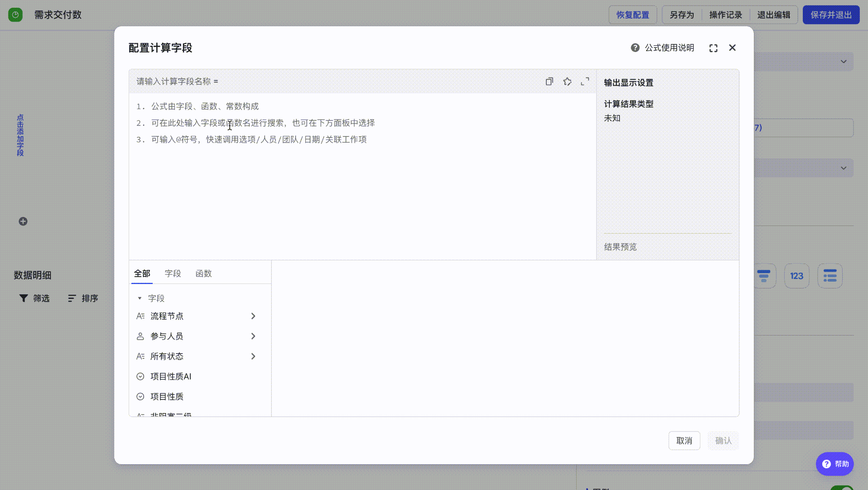Click the 参与人员 person icon
The width and height of the screenshot is (868, 490).
coord(140,336)
